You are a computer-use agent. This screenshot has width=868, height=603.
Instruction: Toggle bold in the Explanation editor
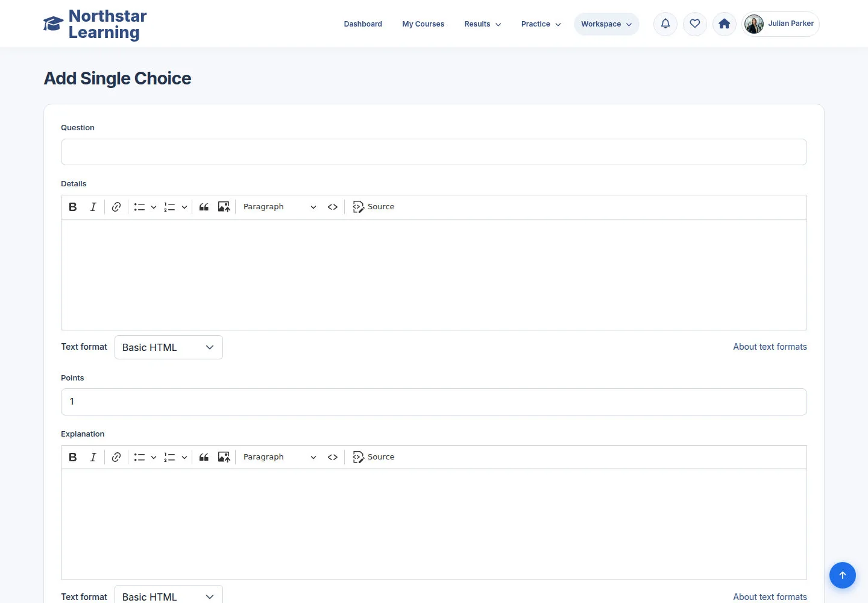(x=73, y=457)
